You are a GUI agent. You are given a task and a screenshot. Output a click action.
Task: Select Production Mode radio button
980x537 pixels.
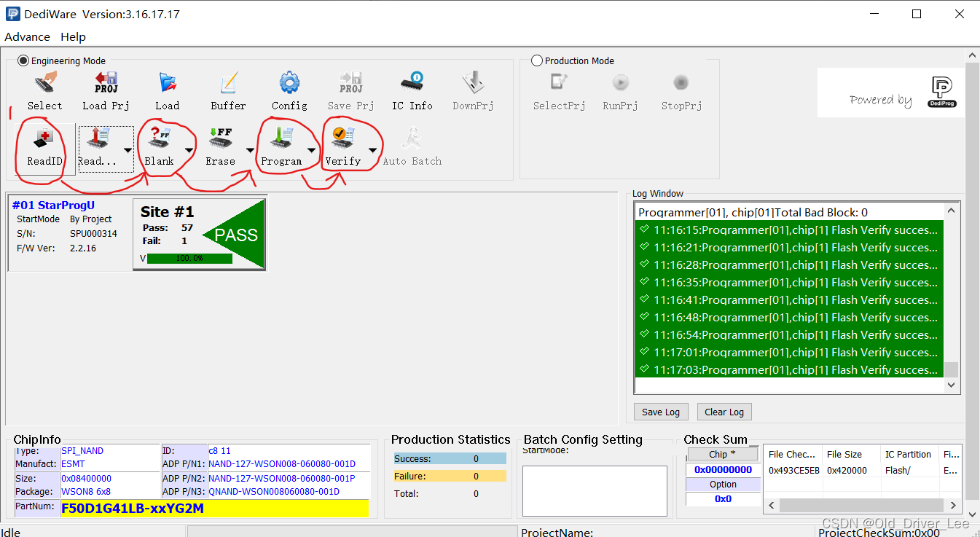(537, 60)
